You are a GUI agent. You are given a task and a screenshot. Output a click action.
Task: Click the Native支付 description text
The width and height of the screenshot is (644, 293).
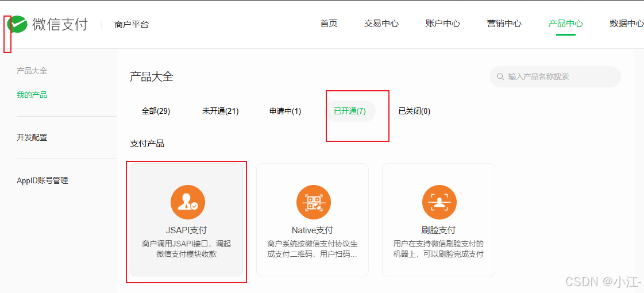click(313, 249)
